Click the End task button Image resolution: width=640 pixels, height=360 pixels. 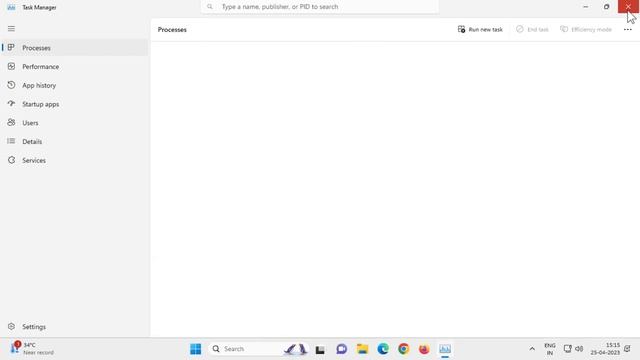(x=532, y=29)
